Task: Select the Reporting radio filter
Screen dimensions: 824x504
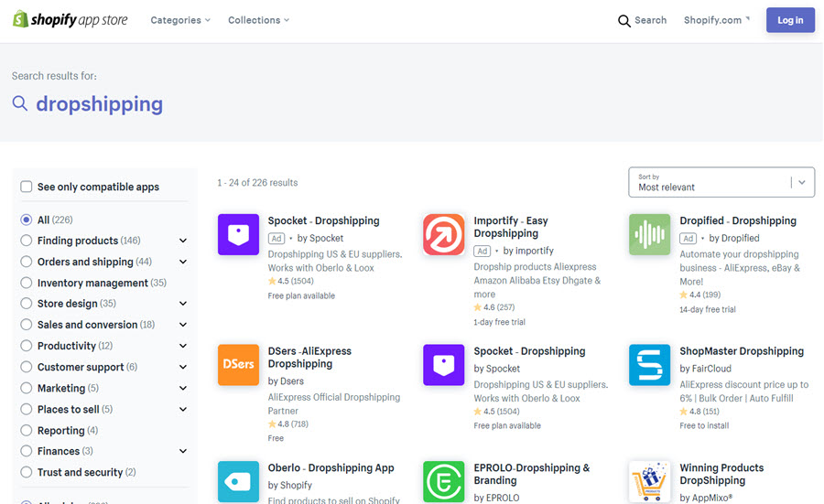Action: 27,430
